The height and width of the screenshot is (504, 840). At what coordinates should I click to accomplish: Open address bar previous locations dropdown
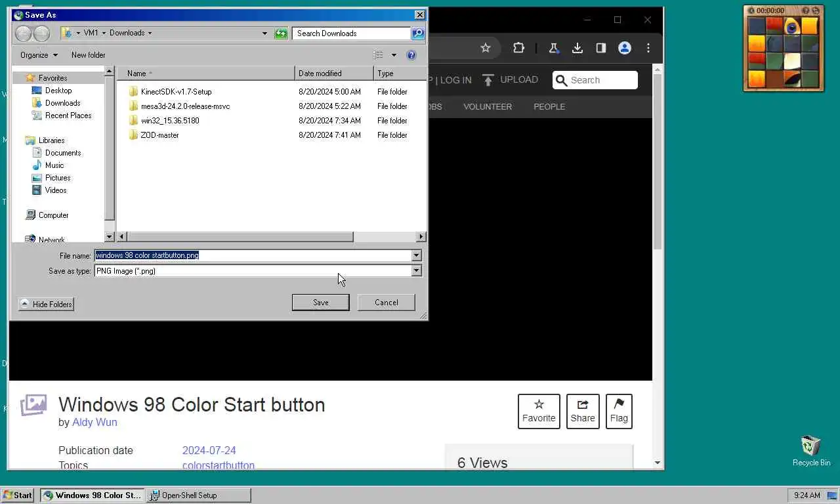pos(264,33)
